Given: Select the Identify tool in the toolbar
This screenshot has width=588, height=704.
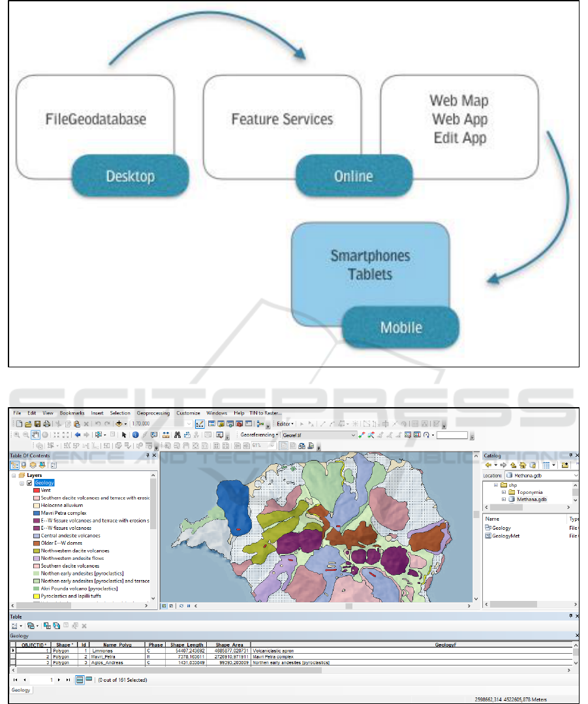Looking at the screenshot, I should tap(135, 435).
